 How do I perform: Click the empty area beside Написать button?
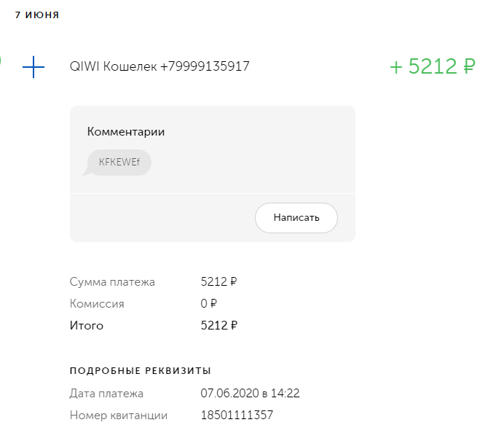[x=160, y=217]
